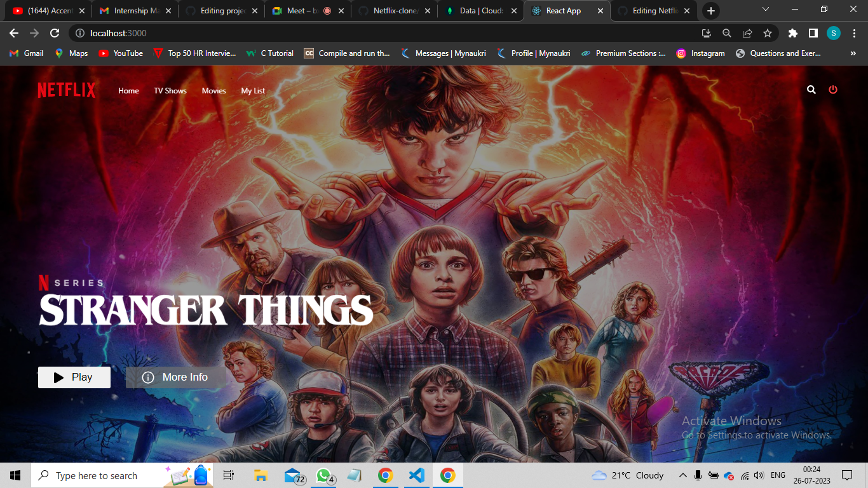Toggle the power sign-out switch in navbar
Viewport: 868px width, 488px height.
[x=833, y=90]
